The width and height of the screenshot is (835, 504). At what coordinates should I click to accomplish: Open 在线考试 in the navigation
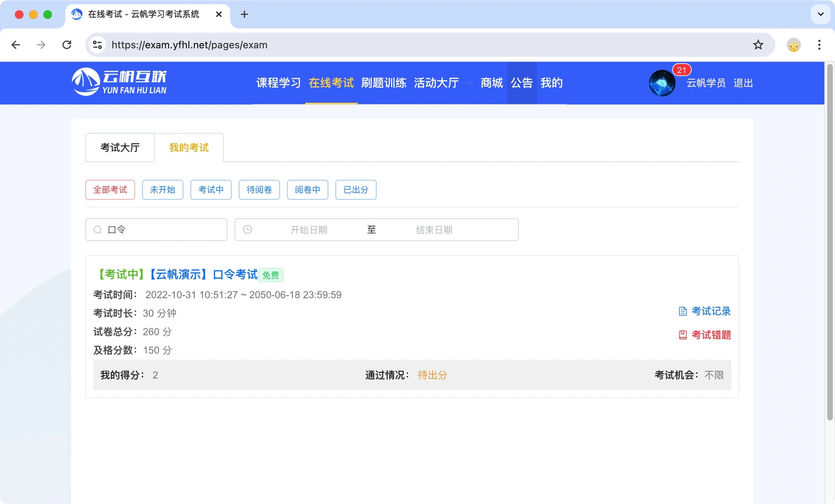click(x=331, y=83)
